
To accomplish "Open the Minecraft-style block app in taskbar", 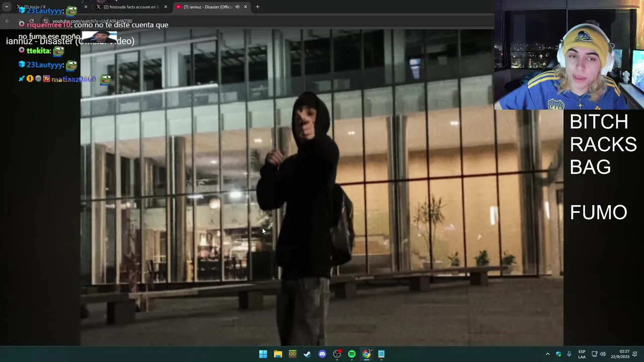I will pos(292,354).
